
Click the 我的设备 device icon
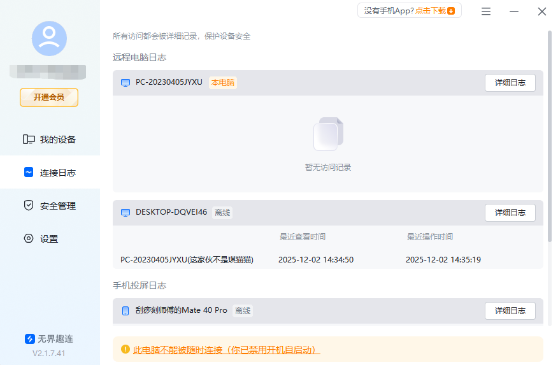click(29, 139)
